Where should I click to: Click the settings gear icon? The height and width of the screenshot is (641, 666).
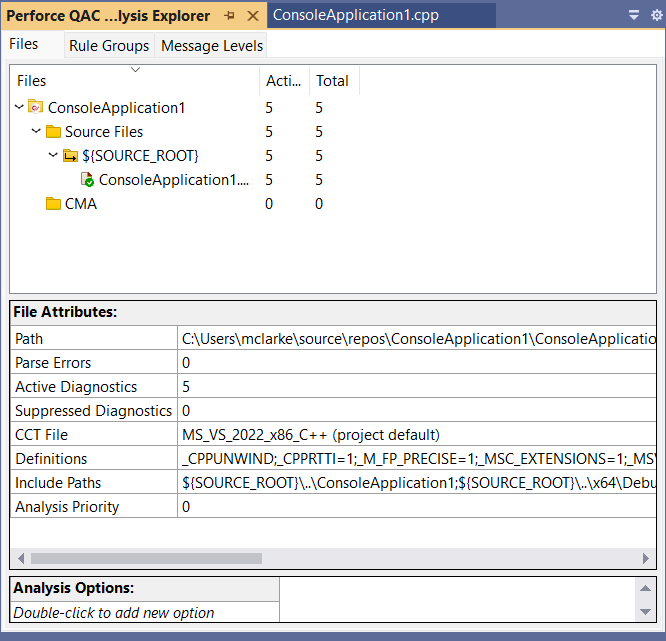tap(656, 16)
